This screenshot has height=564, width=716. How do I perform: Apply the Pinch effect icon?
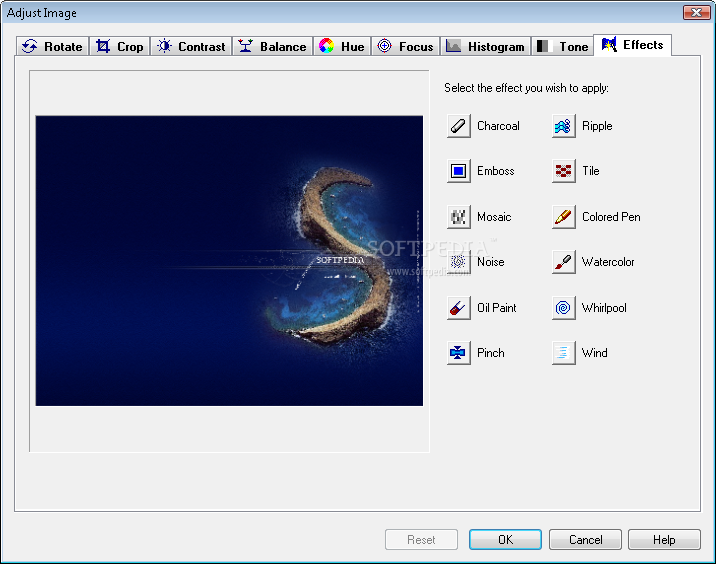point(458,353)
